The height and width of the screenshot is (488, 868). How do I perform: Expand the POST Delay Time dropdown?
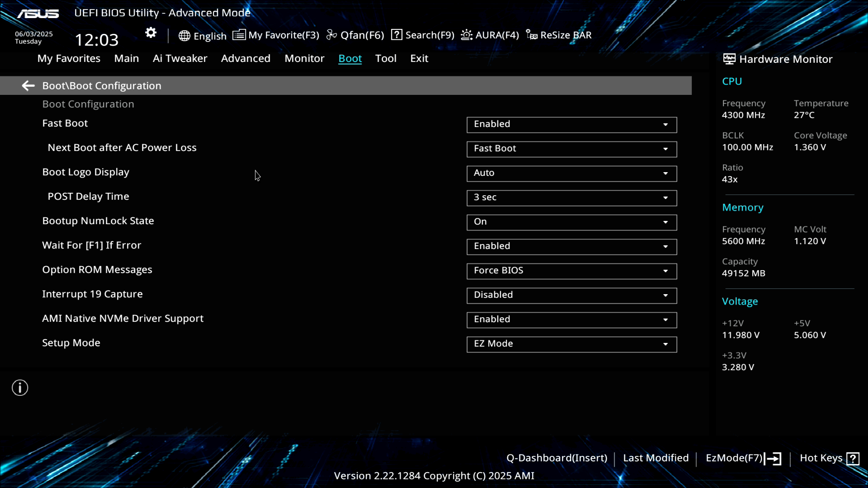click(571, 198)
